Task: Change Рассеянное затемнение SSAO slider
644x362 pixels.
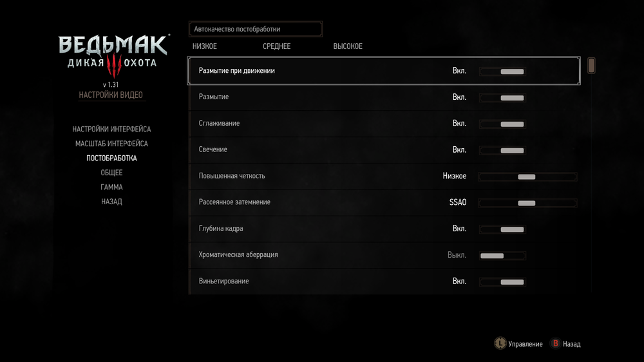Action: pos(527,203)
